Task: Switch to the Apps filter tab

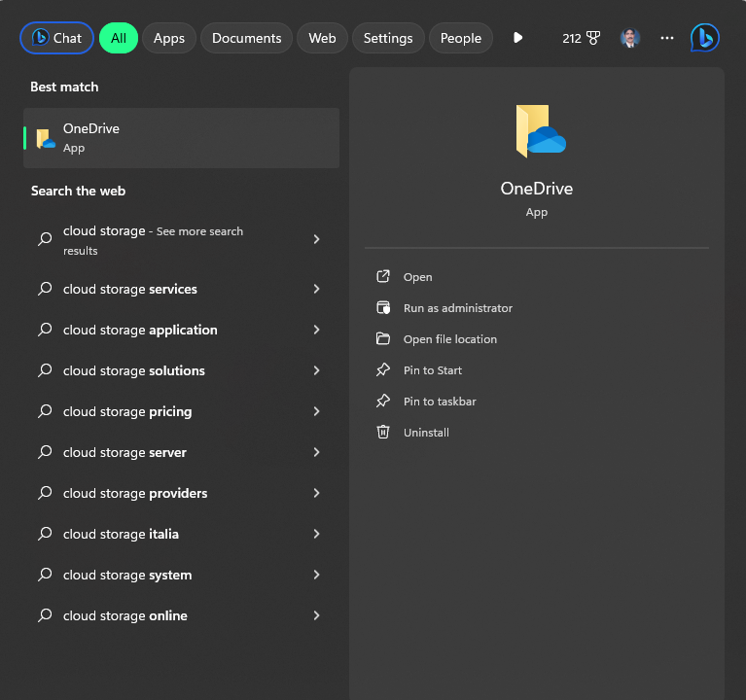Action: [x=169, y=38]
